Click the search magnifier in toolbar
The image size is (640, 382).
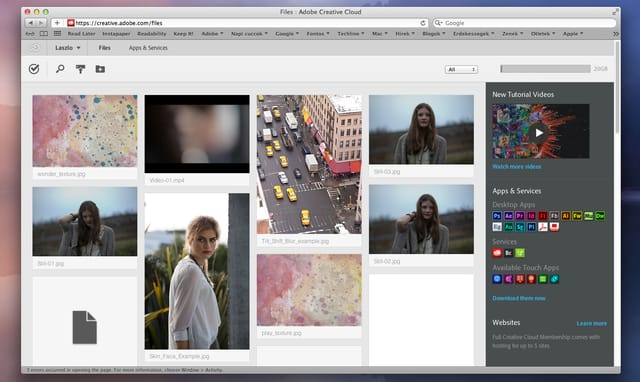tap(60, 69)
